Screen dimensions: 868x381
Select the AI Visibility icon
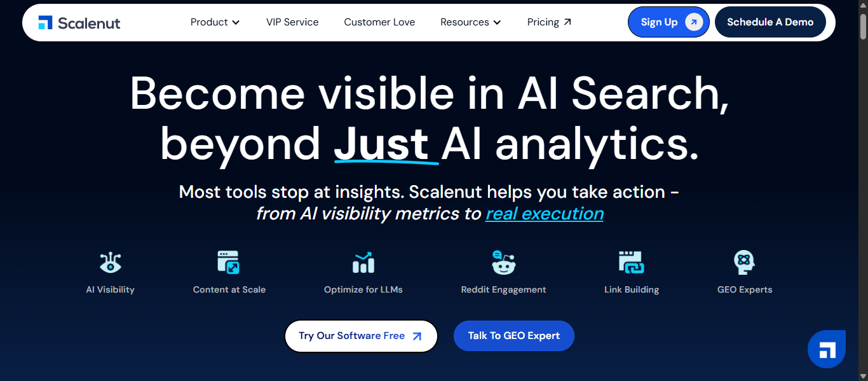(x=110, y=262)
